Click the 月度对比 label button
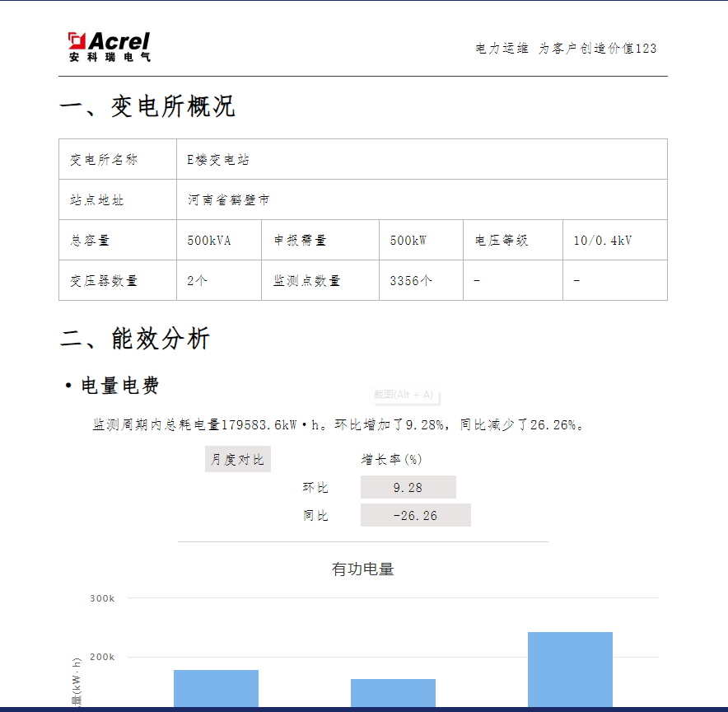This screenshot has width=728, height=712. [238, 459]
